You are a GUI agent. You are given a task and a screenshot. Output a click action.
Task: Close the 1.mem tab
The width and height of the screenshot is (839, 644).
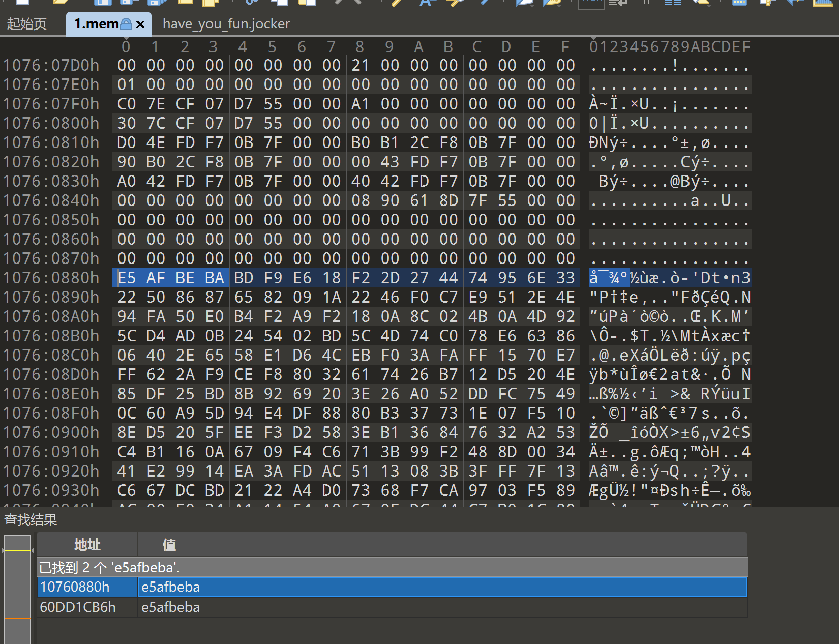pos(140,24)
